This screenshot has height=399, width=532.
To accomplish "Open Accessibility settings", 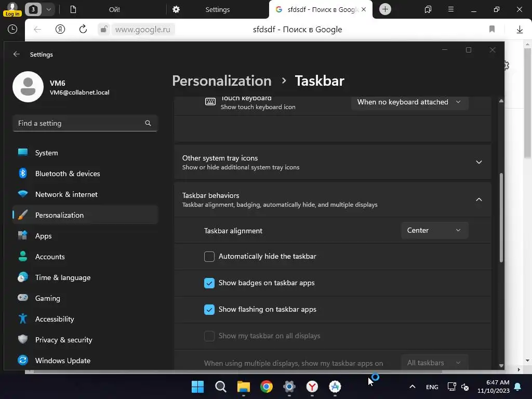I will coord(85,319).
